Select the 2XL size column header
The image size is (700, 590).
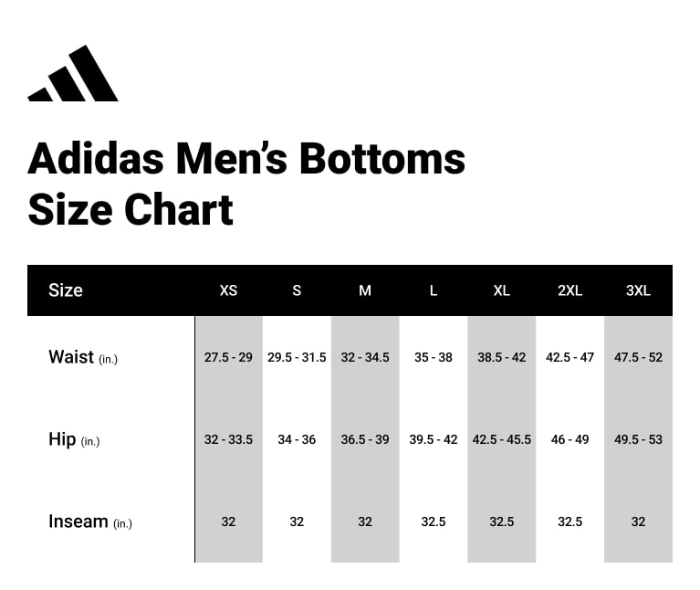tap(569, 290)
